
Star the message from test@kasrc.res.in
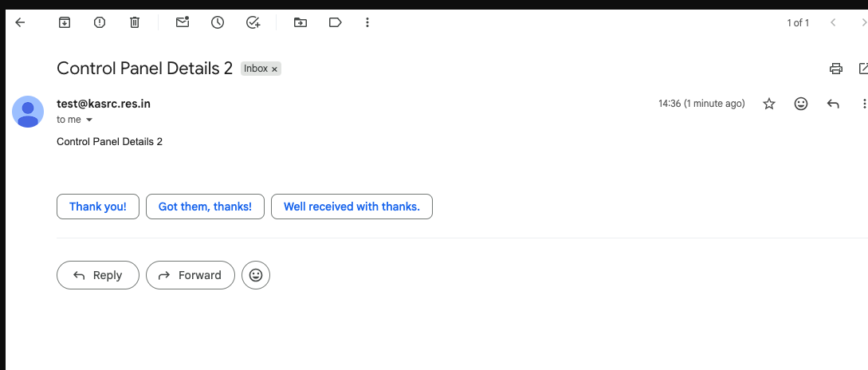click(x=769, y=104)
